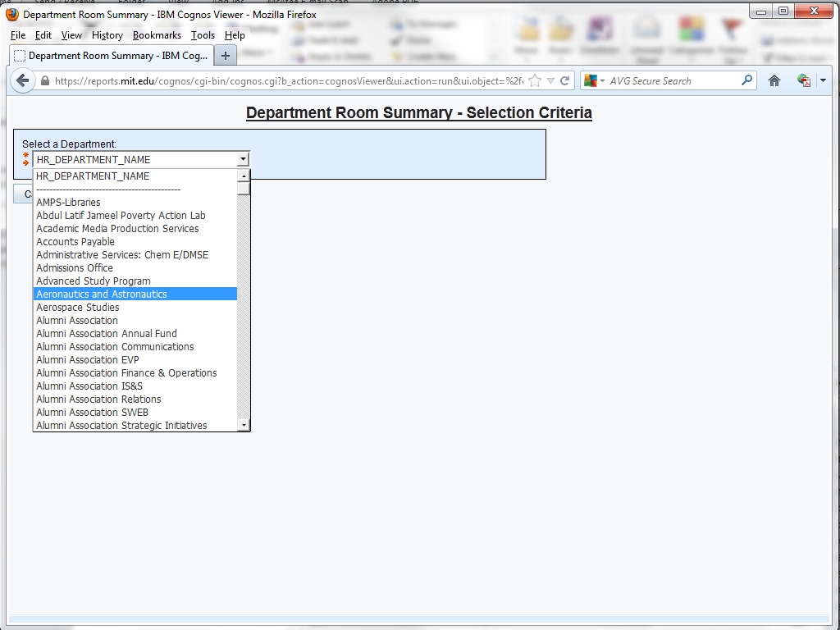Open the Bookmarks menu
This screenshot has width=840, height=630.
click(x=157, y=35)
